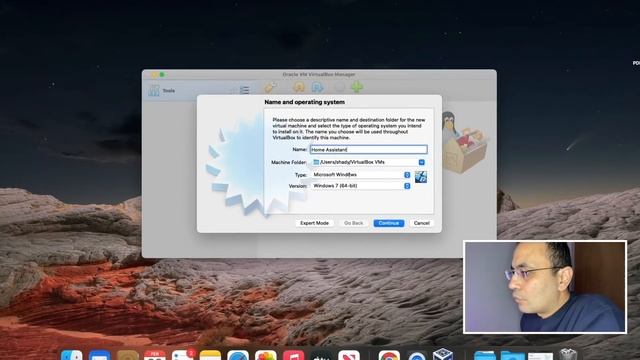The width and height of the screenshot is (640, 360).
Task: Open the Trash in the Dock
Action: pos(568,354)
